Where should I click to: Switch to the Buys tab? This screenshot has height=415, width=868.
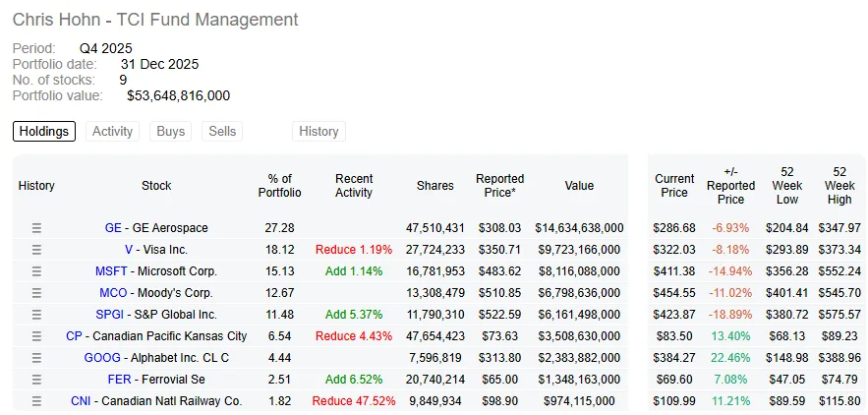click(170, 132)
